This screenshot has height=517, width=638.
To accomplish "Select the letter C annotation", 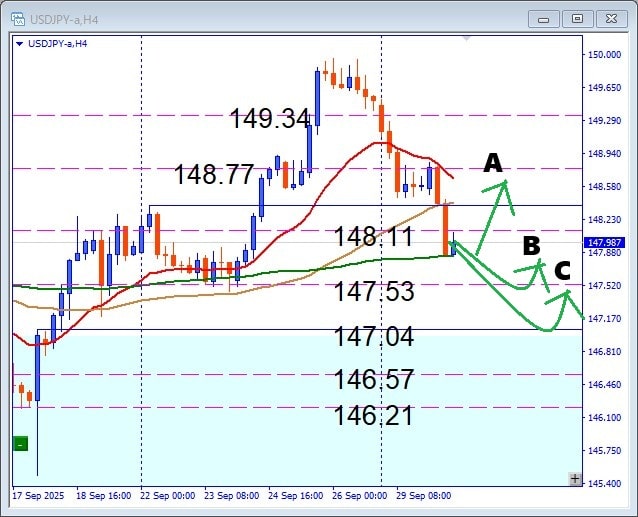I will [563, 269].
